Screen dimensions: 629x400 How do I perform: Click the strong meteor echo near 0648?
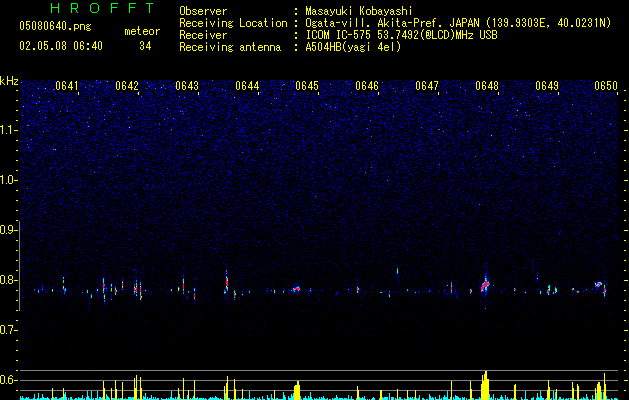pyautogui.click(x=485, y=285)
